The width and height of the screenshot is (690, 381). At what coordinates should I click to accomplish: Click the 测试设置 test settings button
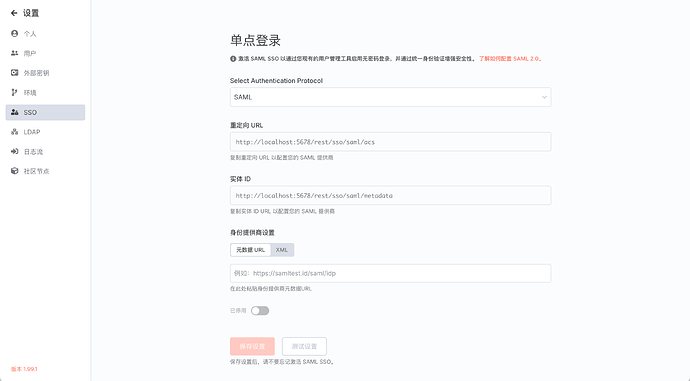pos(304,346)
